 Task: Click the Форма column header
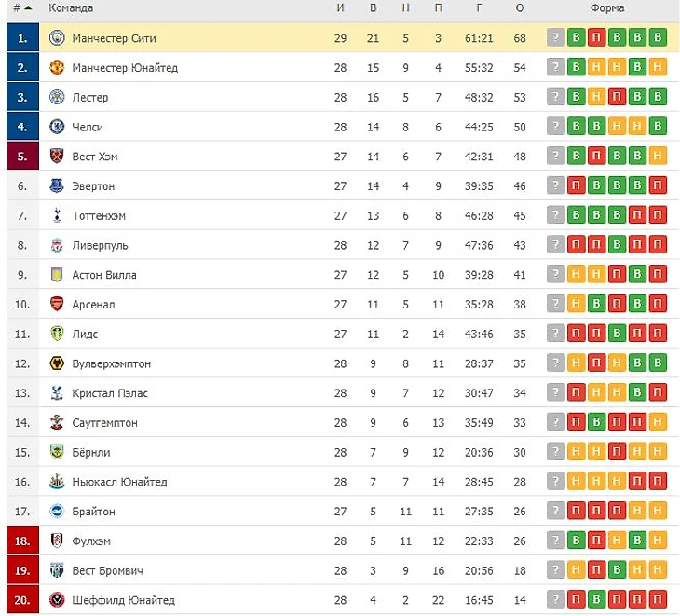[607, 8]
